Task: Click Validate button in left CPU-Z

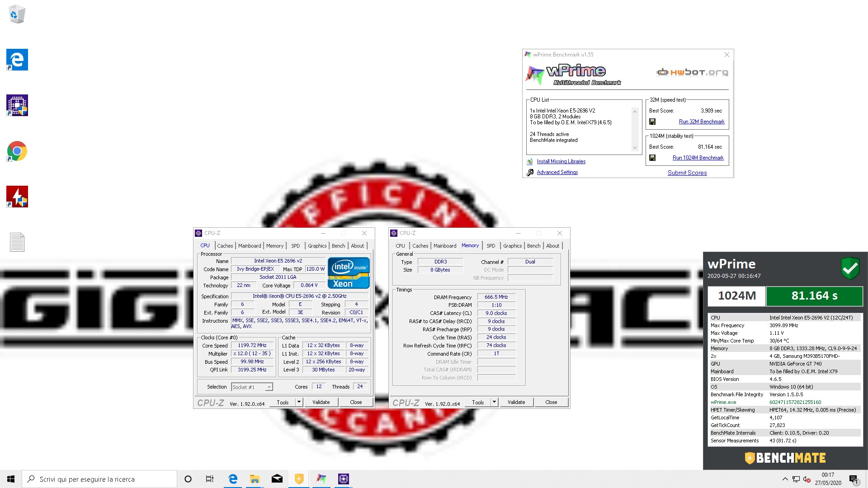Action: [x=321, y=402]
